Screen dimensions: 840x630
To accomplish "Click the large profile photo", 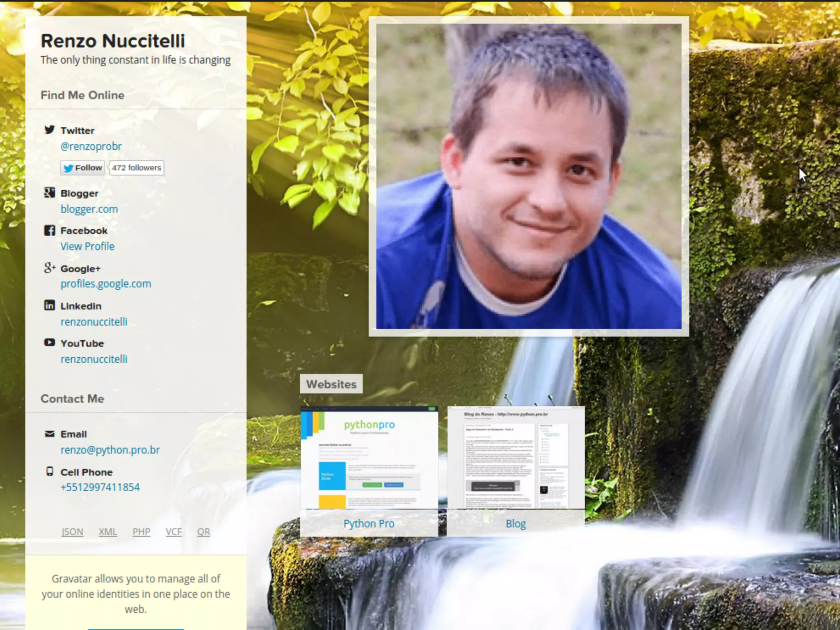I will click(x=529, y=176).
